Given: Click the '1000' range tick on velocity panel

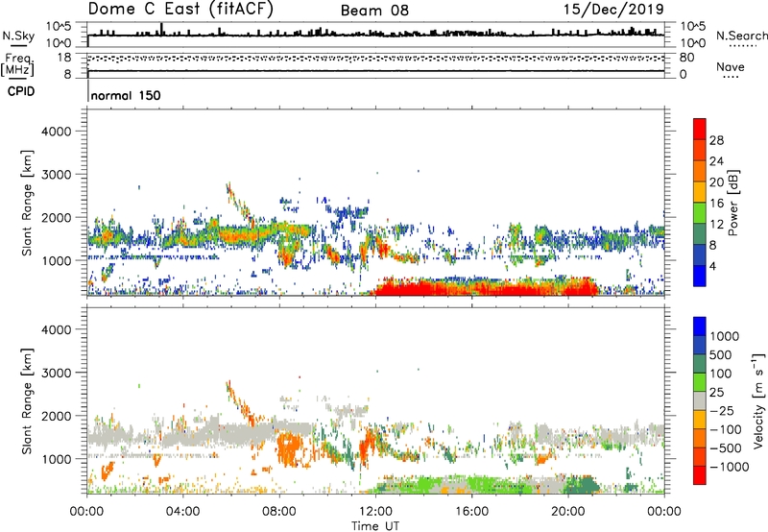Looking at the screenshot, I should point(56,459).
